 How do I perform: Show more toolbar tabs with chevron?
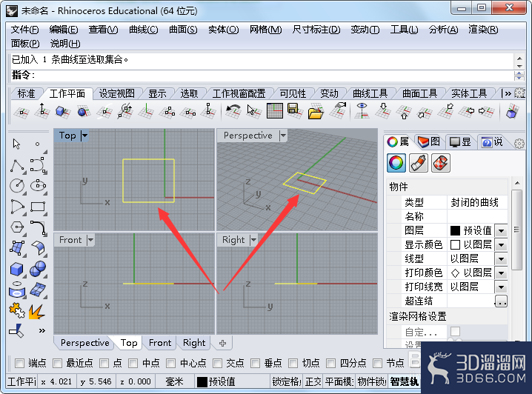click(508, 93)
